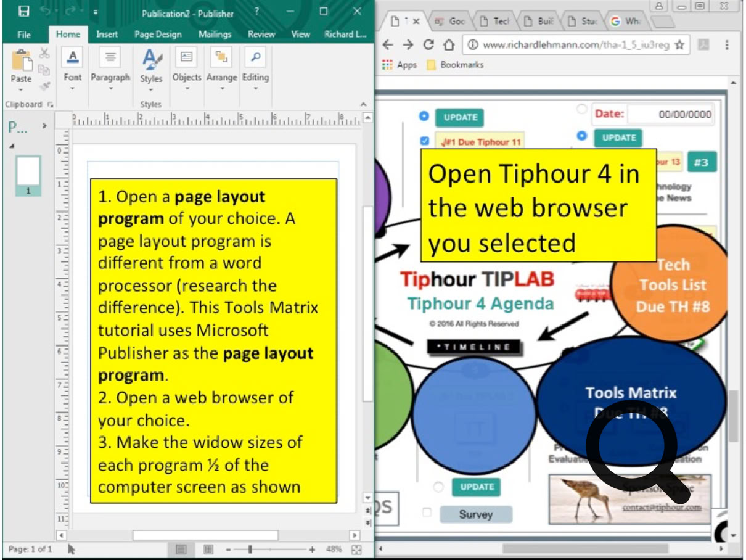
Task: Click the Page: 1 of 1 status indicator
Action: tap(31, 549)
